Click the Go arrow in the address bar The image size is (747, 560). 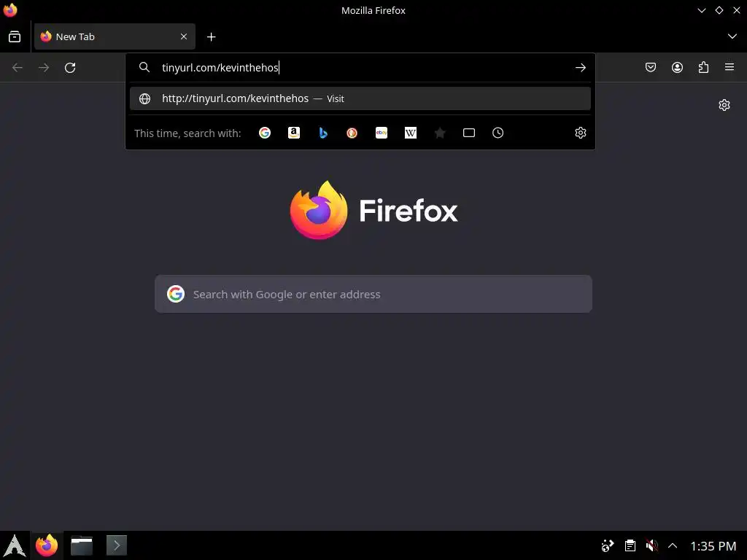580,68
